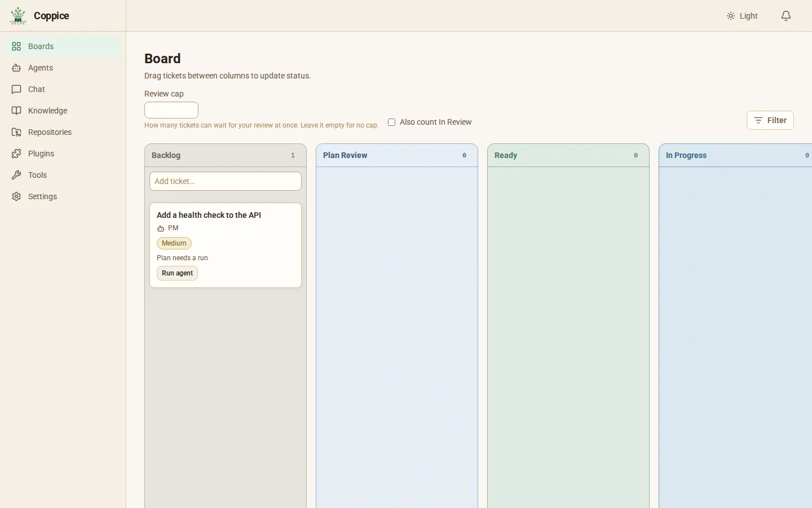This screenshot has width=812, height=508.
Task: Click the Knowledge book icon
Action: (16, 111)
